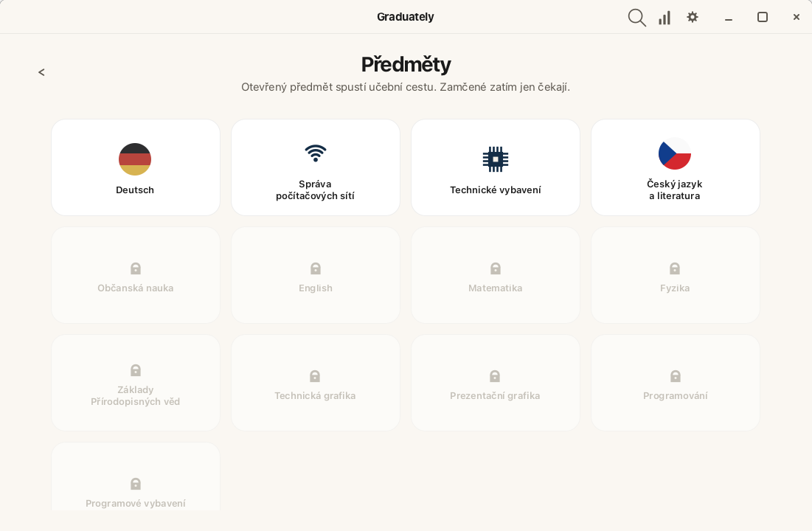
Task: Click the lock icon above Programování
Action: coord(676,376)
